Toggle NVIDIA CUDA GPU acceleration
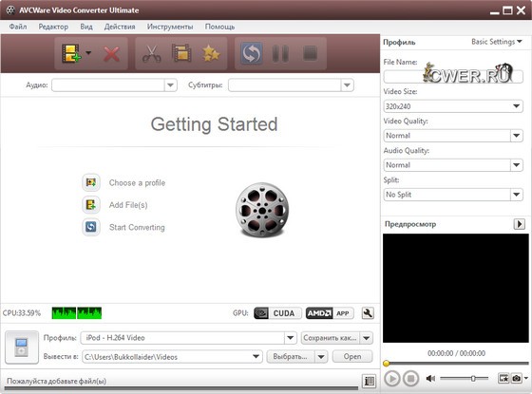 [277, 313]
